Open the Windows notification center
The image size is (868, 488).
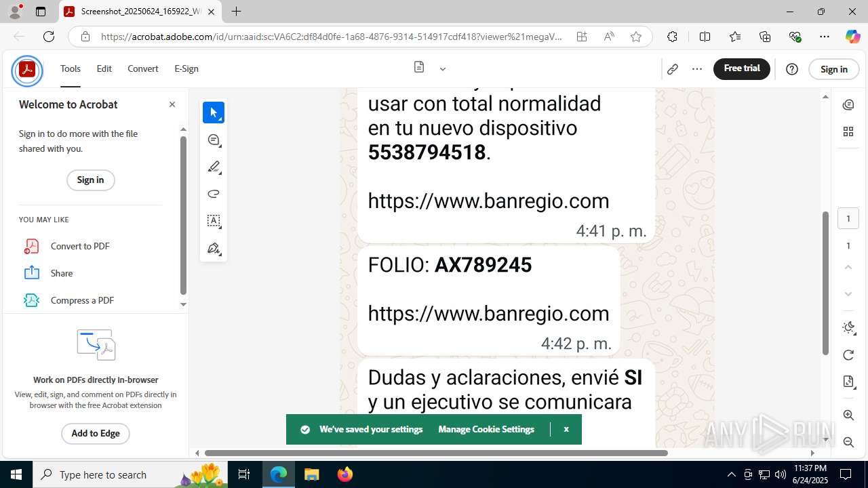tap(846, 474)
